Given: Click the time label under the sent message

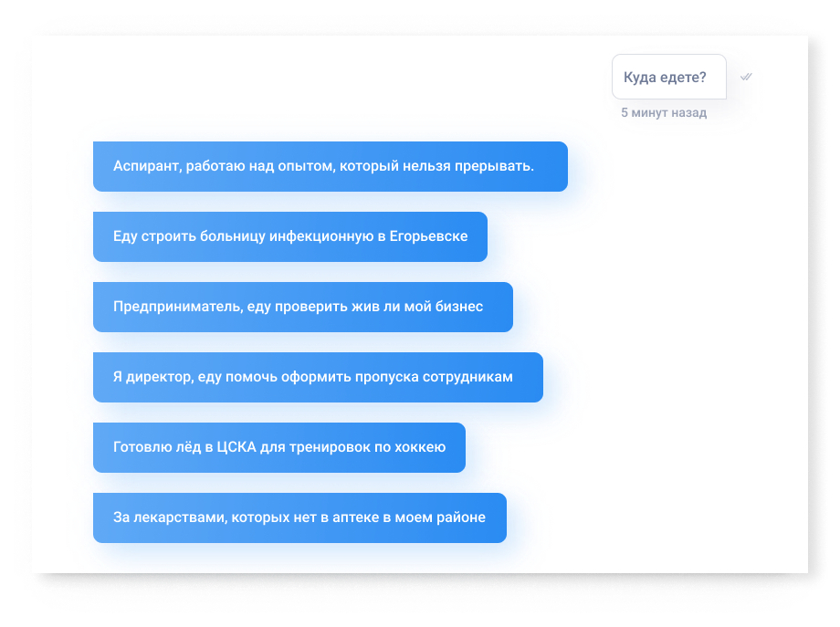Looking at the screenshot, I should click(x=663, y=113).
